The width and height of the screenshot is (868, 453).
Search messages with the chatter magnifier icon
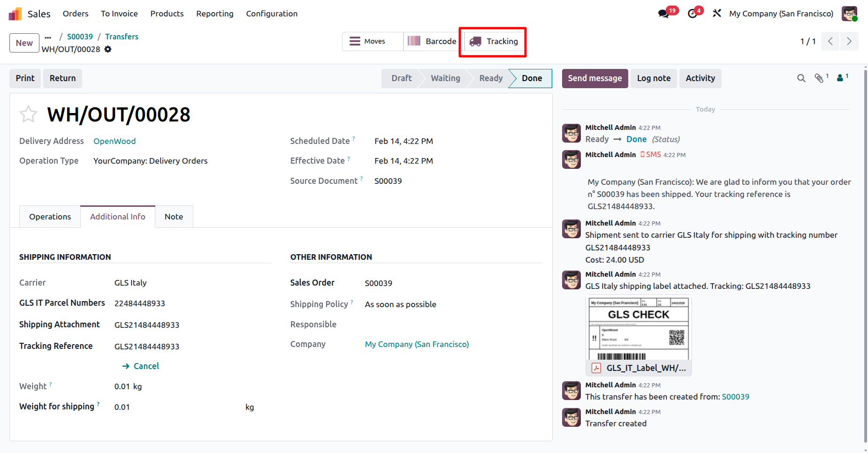tap(801, 78)
